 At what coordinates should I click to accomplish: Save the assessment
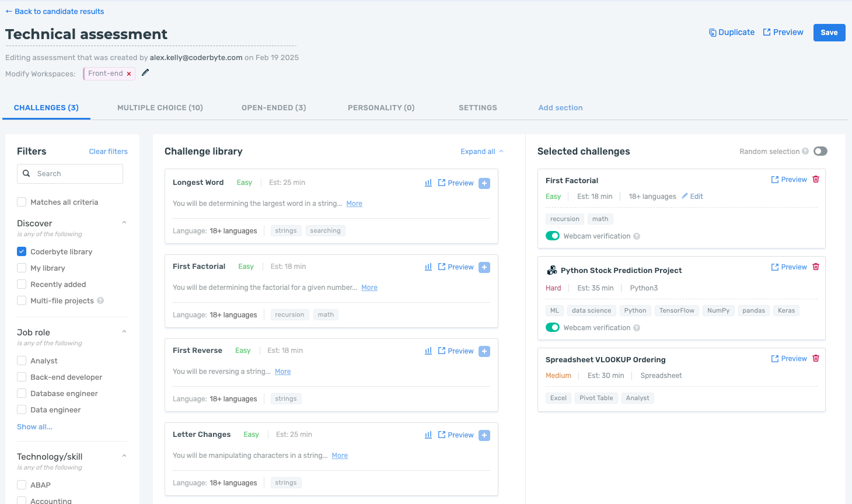coord(829,32)
